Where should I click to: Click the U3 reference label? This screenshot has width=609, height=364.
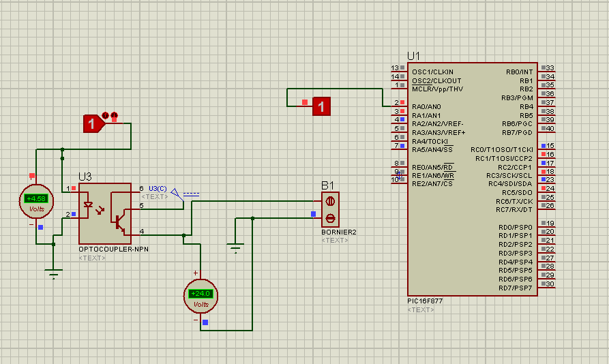point(85,177)
